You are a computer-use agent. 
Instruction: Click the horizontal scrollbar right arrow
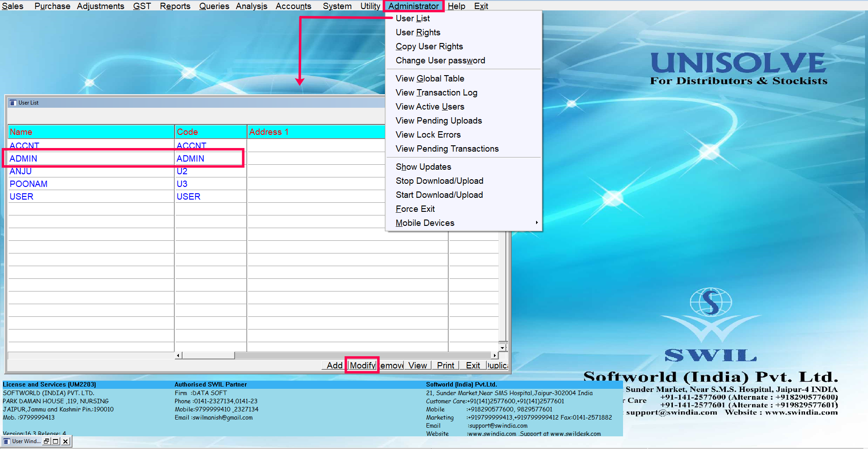[494, 355]
